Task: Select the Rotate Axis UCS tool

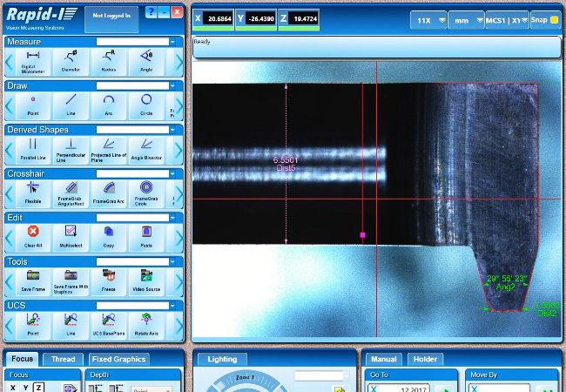Action: coord(145,322)
